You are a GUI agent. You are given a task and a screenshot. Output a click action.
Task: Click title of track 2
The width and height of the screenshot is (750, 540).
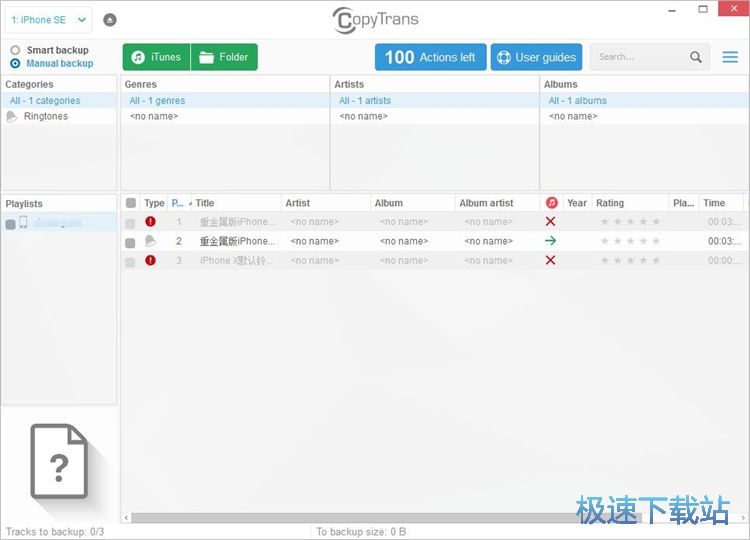click(237, 241)
